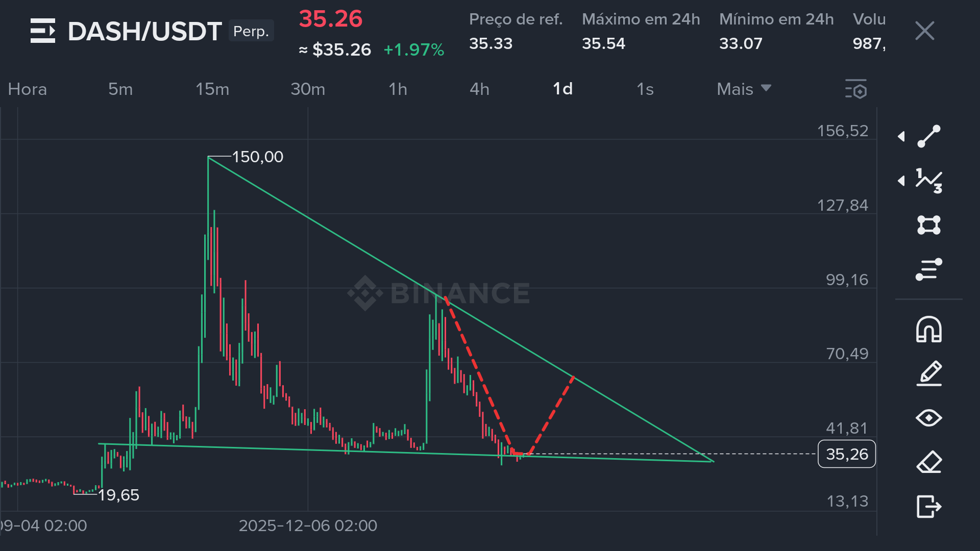Open the Fibonacci levels tool
The width and height of the screenshot is (980, 551).
(929, 269)
